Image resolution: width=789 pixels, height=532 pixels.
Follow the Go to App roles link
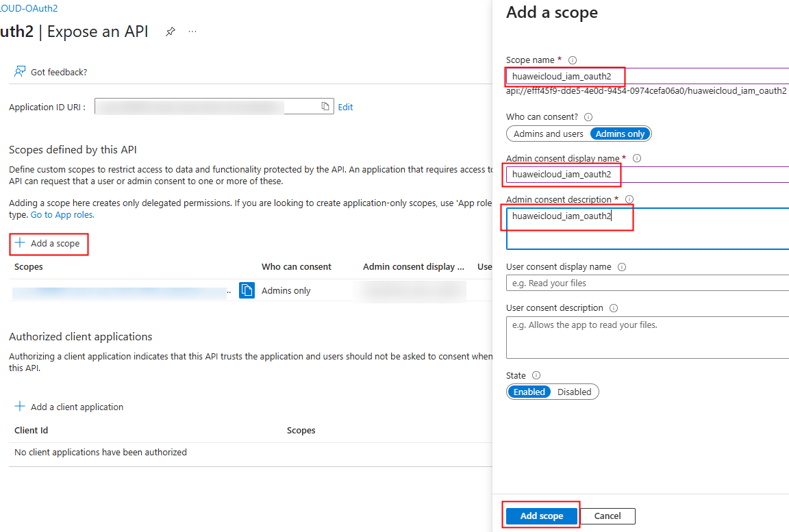(x=62, y=215)
